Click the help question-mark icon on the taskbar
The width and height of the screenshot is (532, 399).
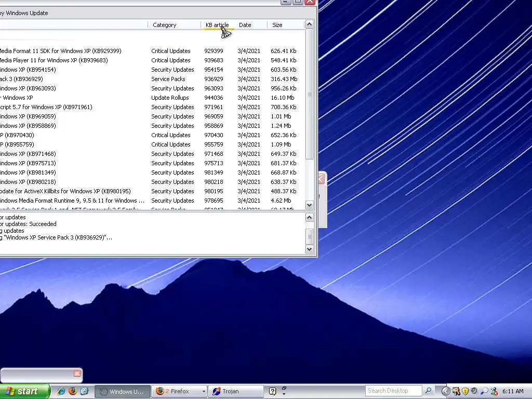pos(272,392)
